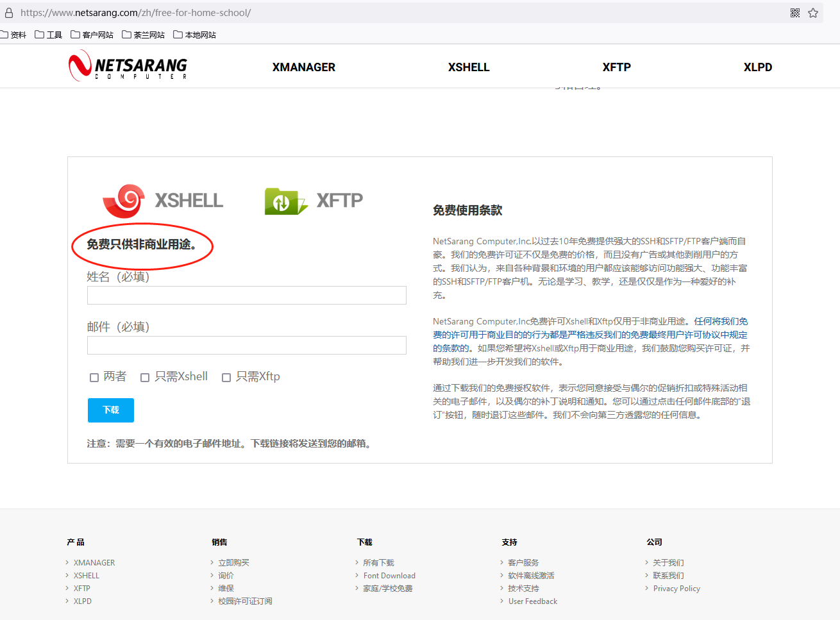The width and height of the screenshot is (840, 620).
Task: Open footer XSHELL product link
Action: point(87,576)
